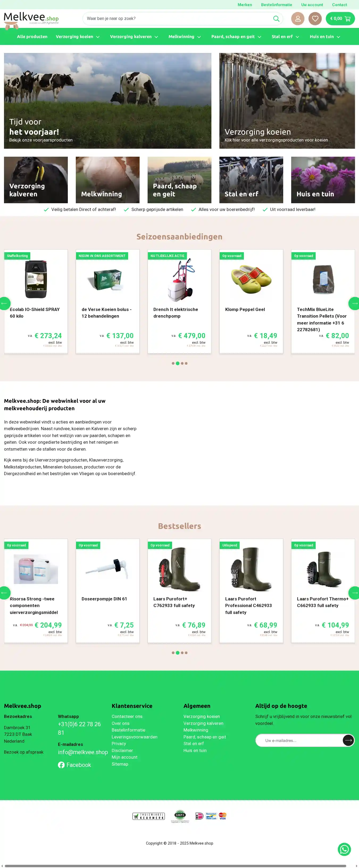Viewport: 359px width, 868px height.
Task: Open WhatsApp chat bubble icon
Action: (344, 849)
